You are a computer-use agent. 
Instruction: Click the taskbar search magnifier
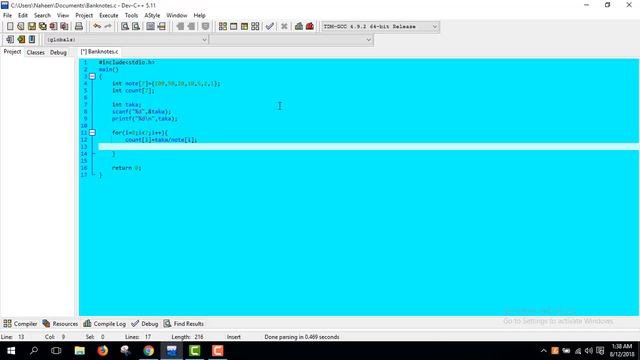coord(34,351)
